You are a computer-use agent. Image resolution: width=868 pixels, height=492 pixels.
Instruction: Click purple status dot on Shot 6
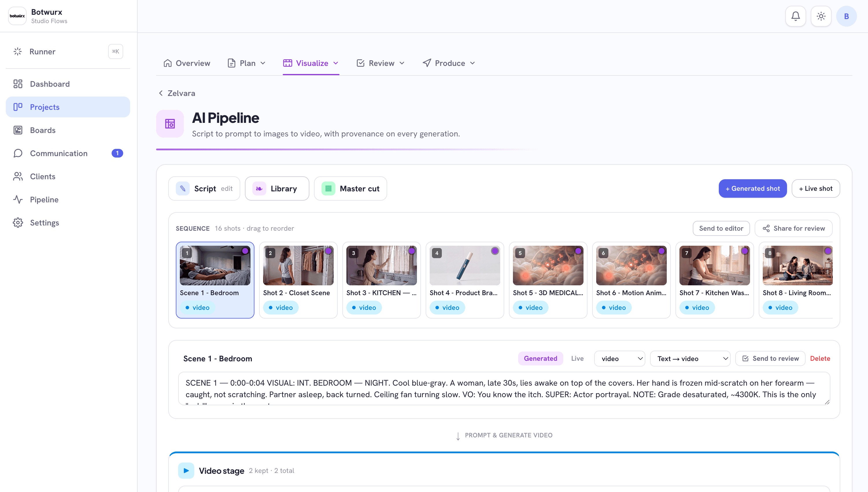662,251
